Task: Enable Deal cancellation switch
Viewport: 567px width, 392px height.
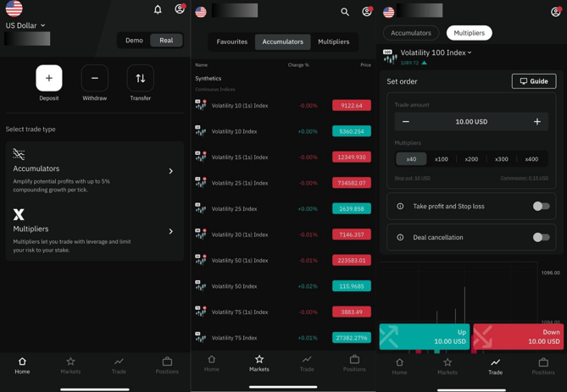Action: pos(542,237)
